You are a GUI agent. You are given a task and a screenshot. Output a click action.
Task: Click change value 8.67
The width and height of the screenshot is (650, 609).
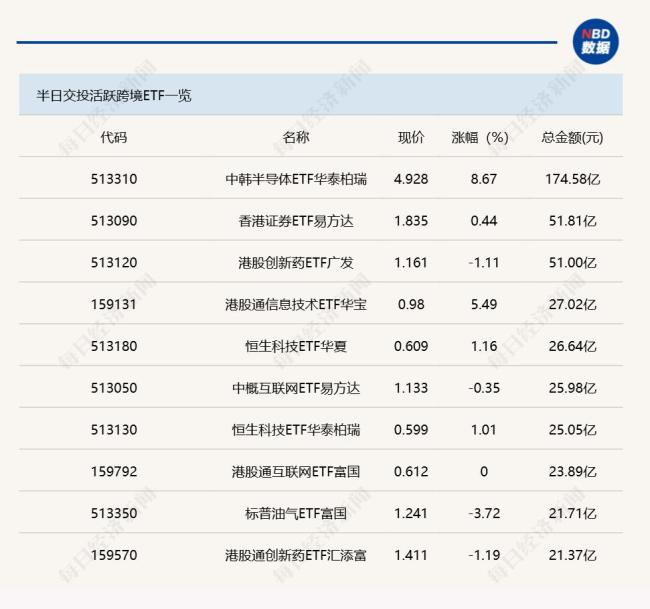pyautogui.click(x=484, y=179)
